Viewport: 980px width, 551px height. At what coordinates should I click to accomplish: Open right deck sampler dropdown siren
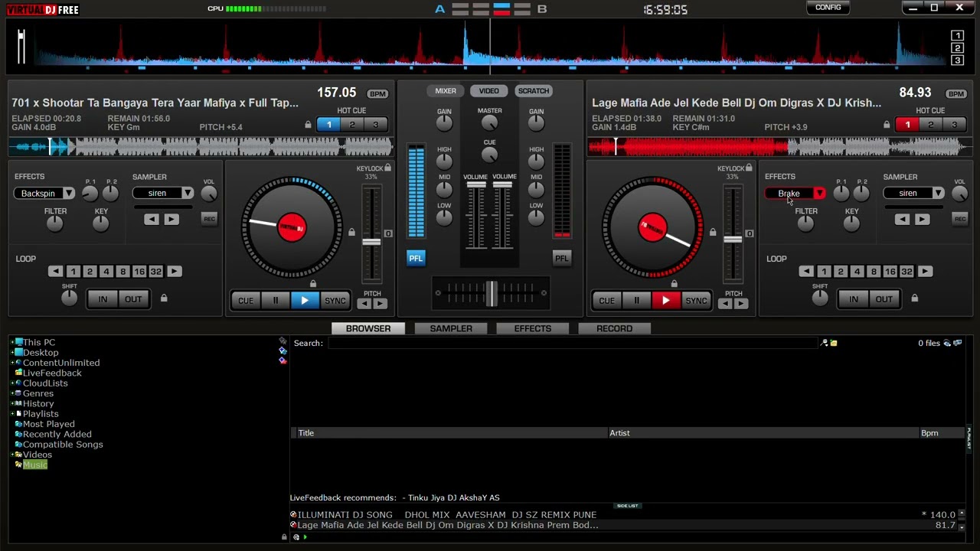coord(938,194)
